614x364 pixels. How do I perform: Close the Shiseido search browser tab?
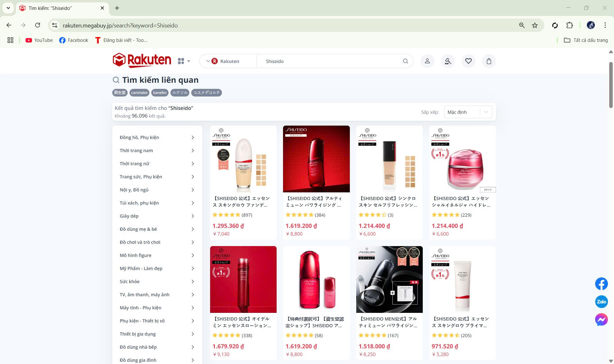click(102, 8)
